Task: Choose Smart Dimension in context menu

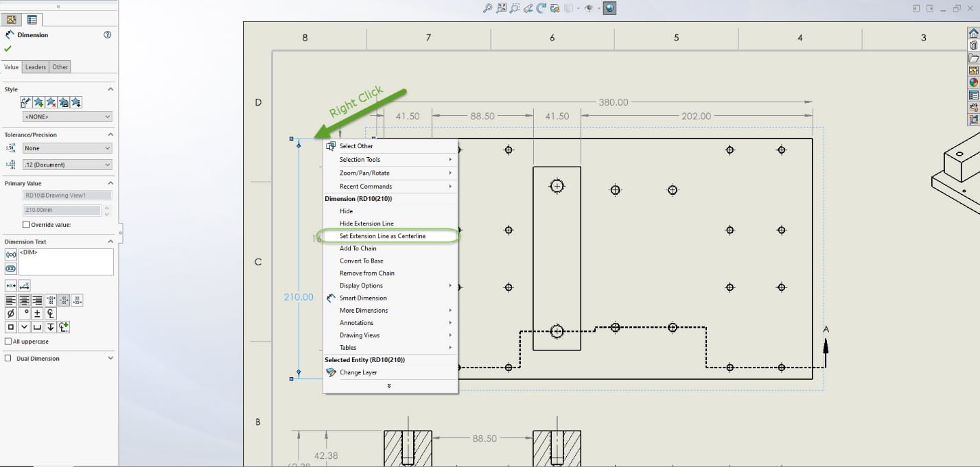Action: [x=390, y=298]
